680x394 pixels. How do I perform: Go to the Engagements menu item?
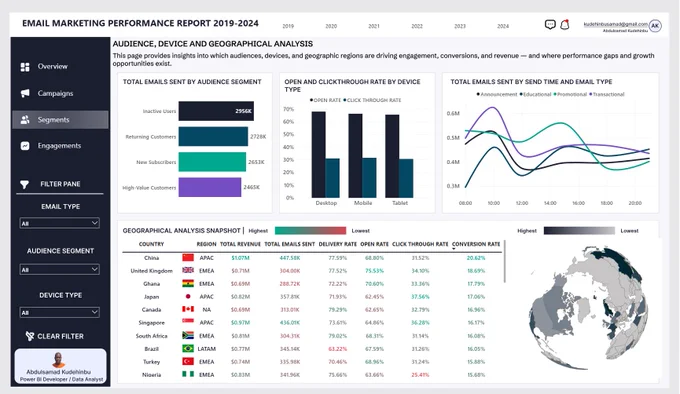pos(59,146)
